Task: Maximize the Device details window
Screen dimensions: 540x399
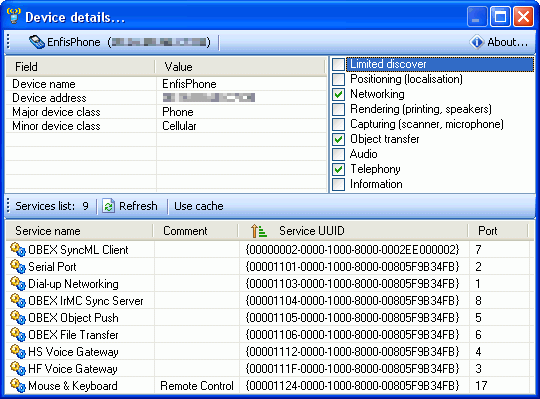Action: pyautogui.click(x=500, y=16)
